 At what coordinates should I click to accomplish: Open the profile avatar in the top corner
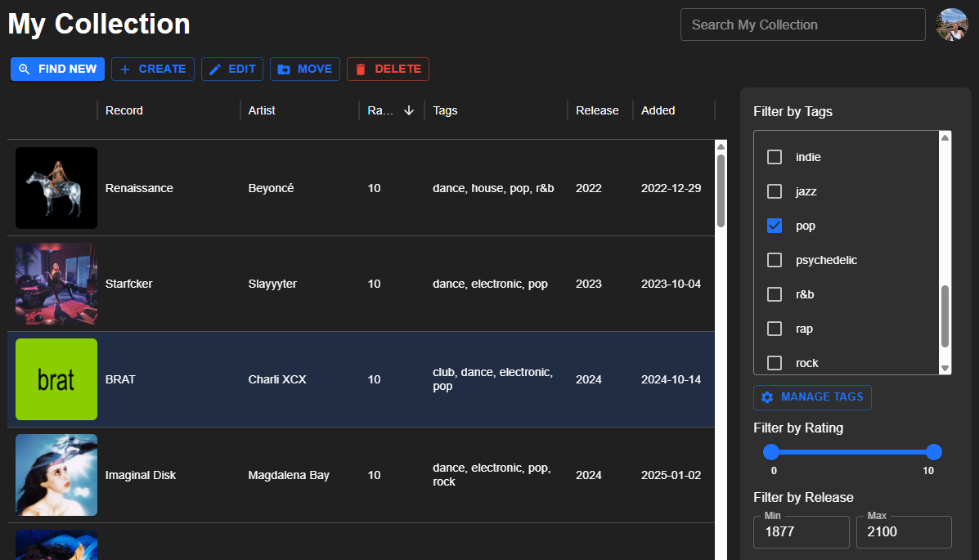[x=952, y=25]
